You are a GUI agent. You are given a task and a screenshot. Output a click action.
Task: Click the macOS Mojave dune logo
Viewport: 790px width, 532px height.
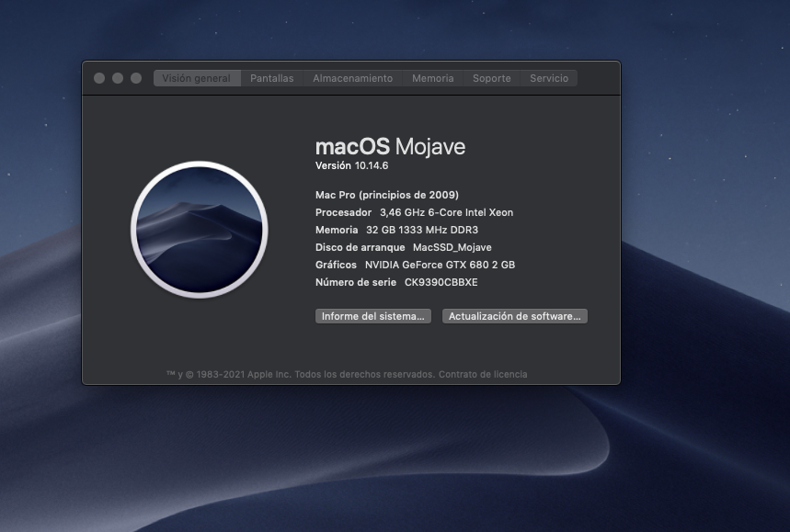(x=200, y=230)
